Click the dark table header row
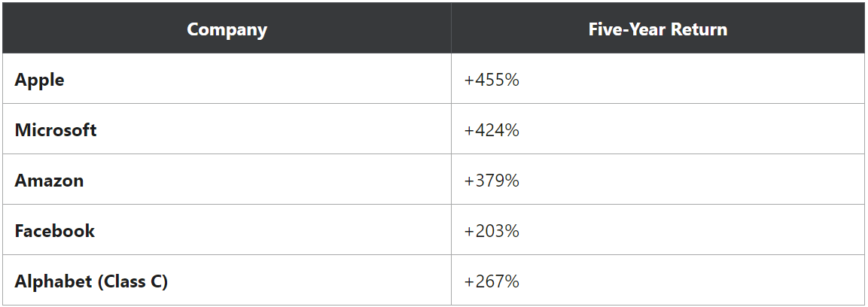Screen dimensions: 868x307 434,28
